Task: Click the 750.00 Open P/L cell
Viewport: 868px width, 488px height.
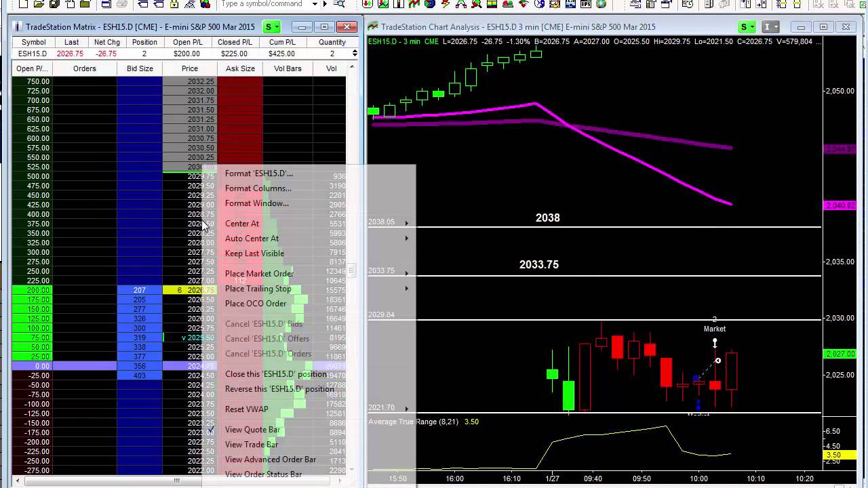Action: click(x=33, y=81)
